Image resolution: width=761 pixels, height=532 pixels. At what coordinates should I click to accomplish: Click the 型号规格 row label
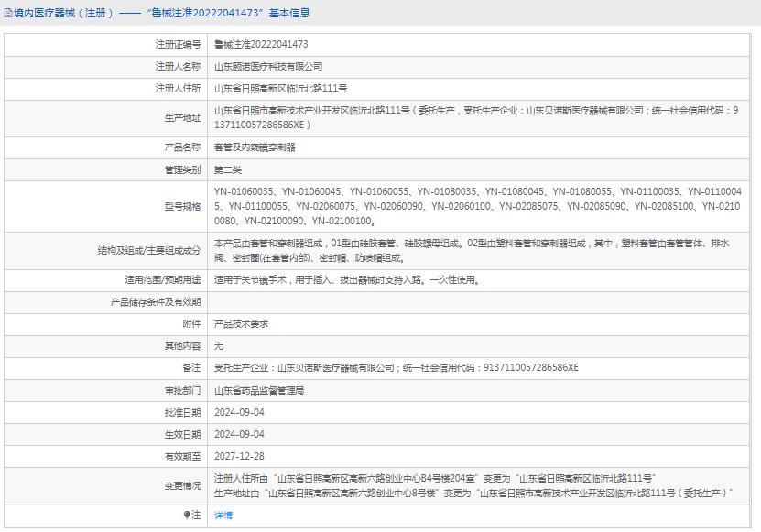tap(182, 207)
